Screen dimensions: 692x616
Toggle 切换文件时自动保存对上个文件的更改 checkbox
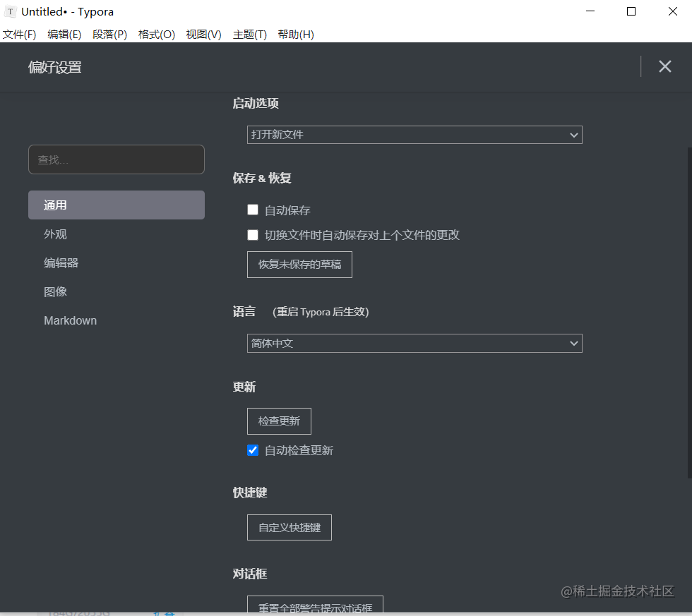pos(253,234)
